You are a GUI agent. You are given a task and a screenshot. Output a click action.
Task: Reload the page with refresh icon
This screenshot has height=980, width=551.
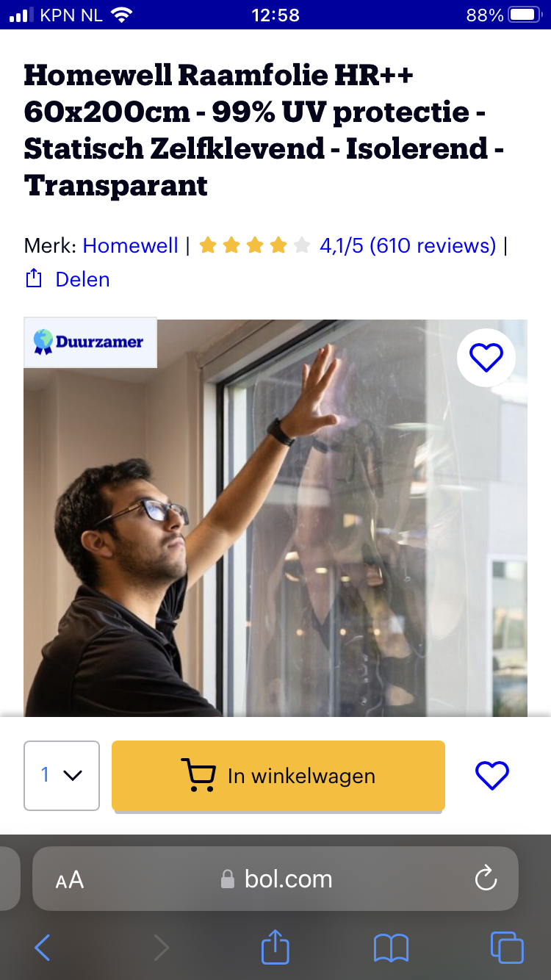tap(486, 879)
